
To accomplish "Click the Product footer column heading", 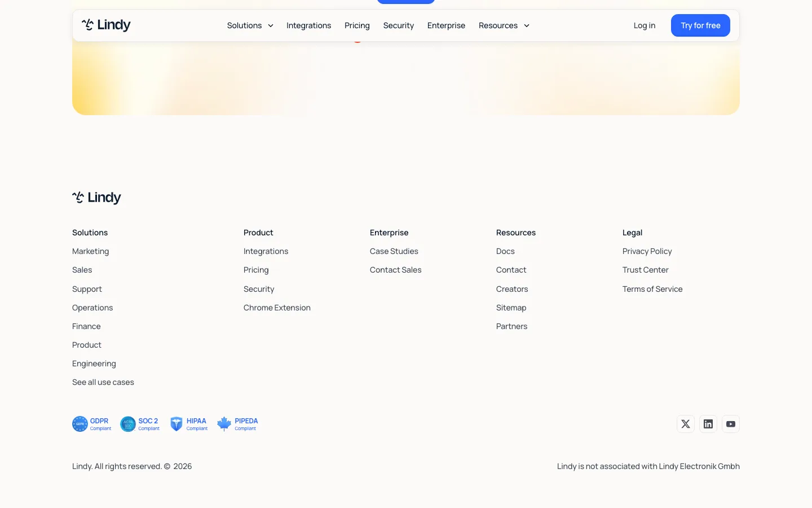I will coord(258,233).
